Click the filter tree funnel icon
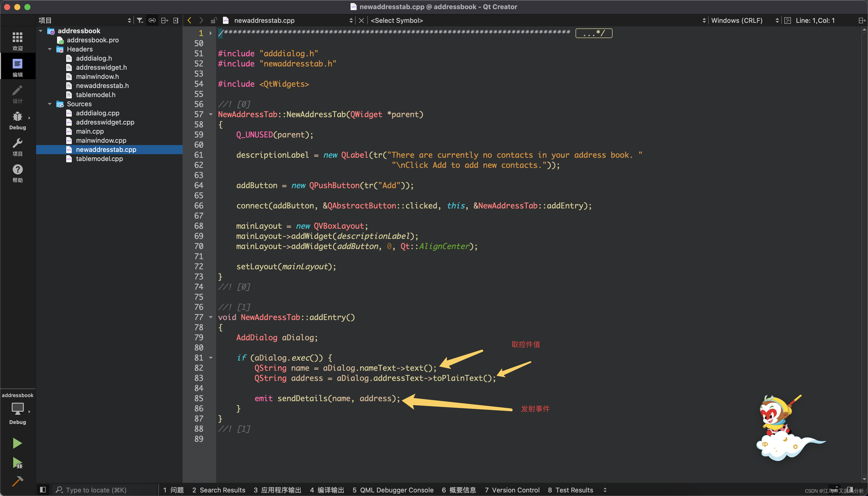The width and height of the screenshot is (868, 496). (140, 21)
